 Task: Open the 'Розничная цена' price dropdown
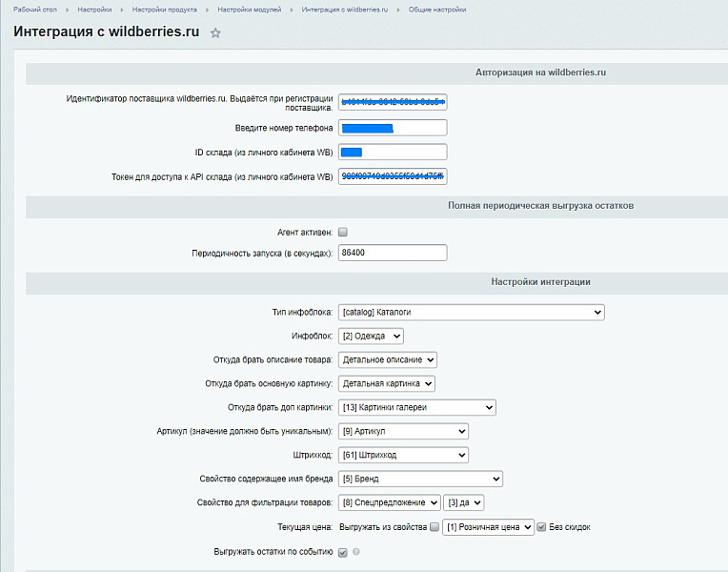[x=488, y=526]
